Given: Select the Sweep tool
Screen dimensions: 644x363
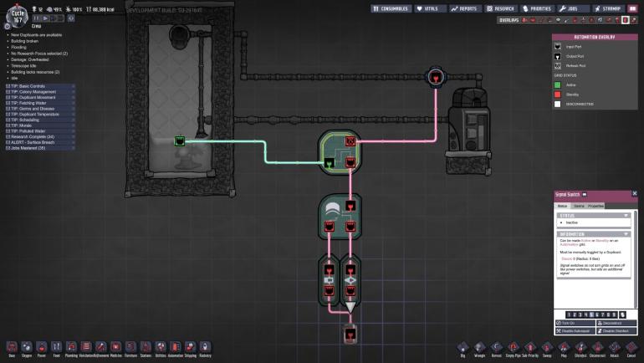Looking at the screenshot, I should pos(546,346).
